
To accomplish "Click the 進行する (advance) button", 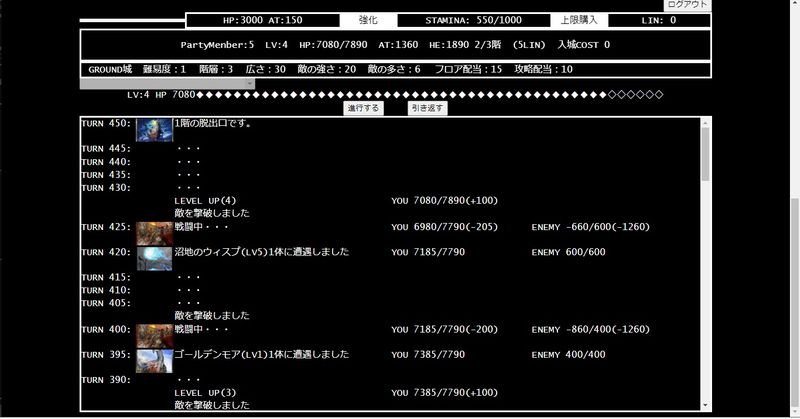I will click(363, 107).
